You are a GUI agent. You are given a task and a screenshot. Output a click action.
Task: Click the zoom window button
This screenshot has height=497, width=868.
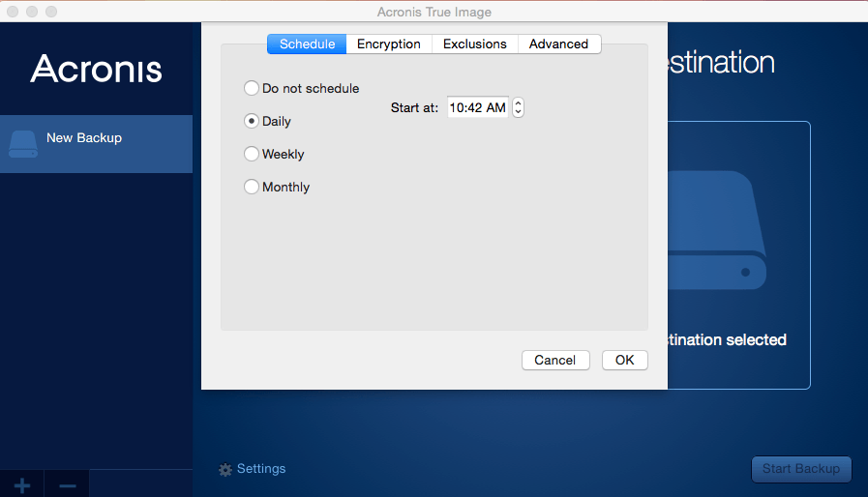tap(51, 12)
